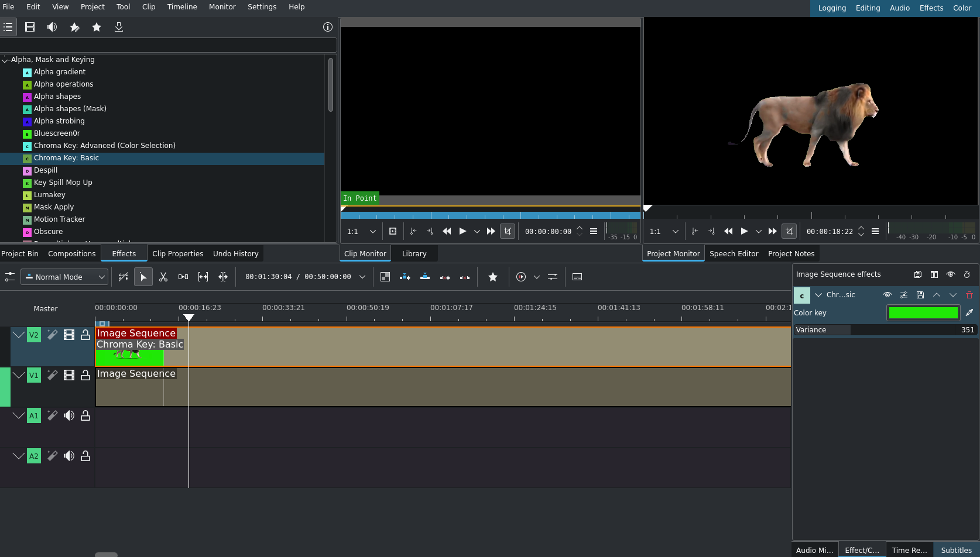Switch to the Compositions tab
The image size is (980, 557).
point(71,253)
